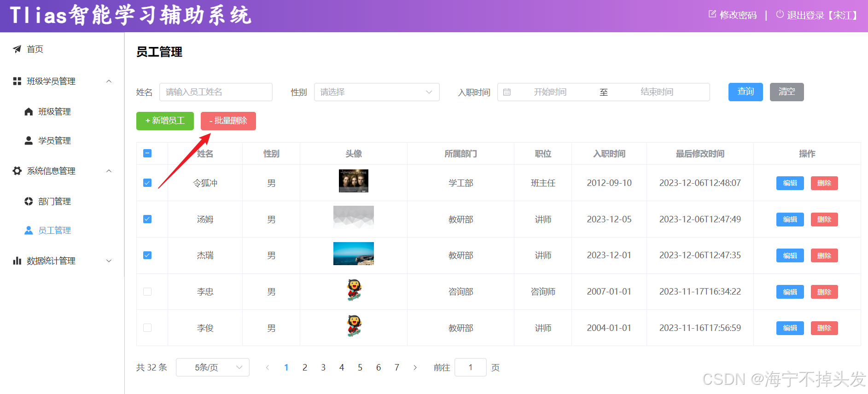Click the blue user icon beside 员工管理
This screenshot has width=868, height=394.
(29, 230)
